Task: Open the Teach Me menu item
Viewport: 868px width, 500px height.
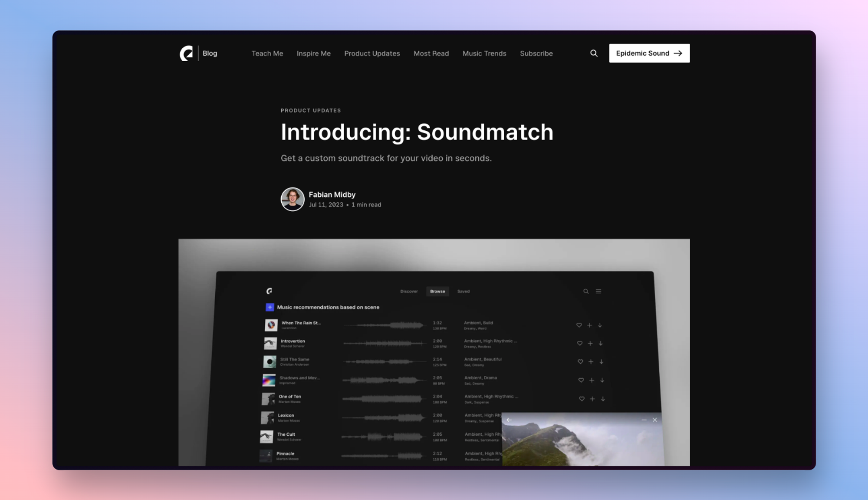Action: click(267, 53)
